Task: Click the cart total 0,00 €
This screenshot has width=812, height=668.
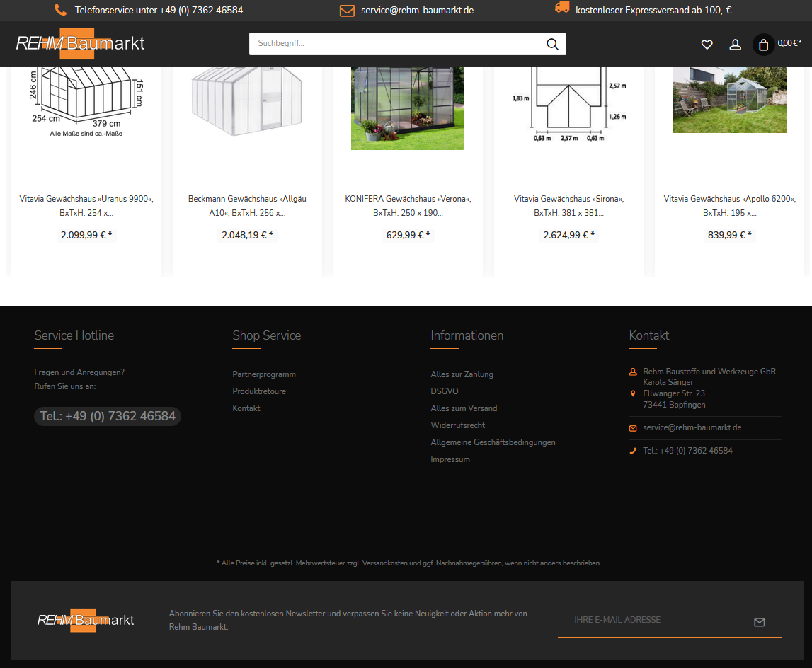Action: point(789,43)
